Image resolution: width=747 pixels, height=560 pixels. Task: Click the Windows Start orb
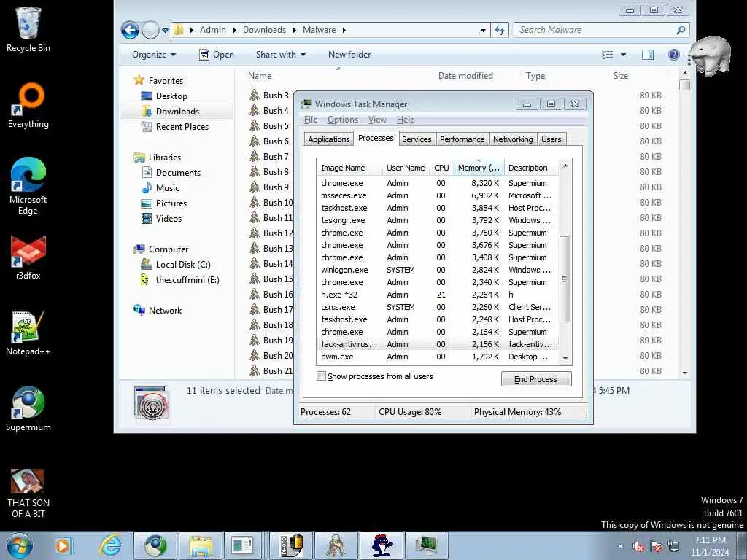point(20,545)
